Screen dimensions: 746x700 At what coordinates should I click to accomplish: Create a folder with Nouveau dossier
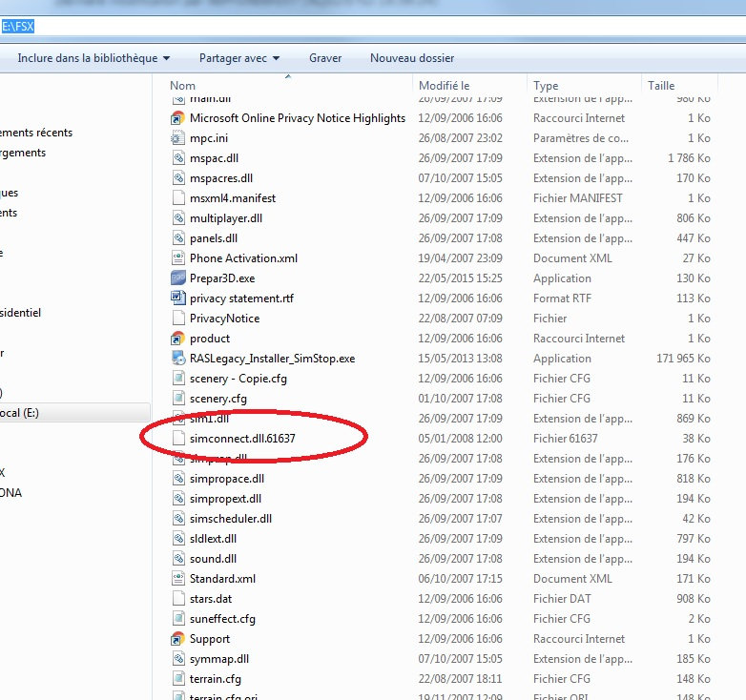click(x=412, y=58)
